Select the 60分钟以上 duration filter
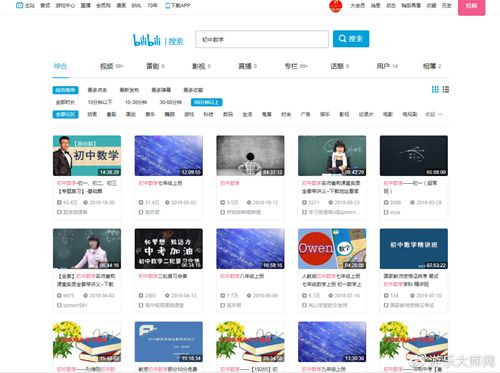The width and height of the screenshot is (500, 373). point(207,102)
